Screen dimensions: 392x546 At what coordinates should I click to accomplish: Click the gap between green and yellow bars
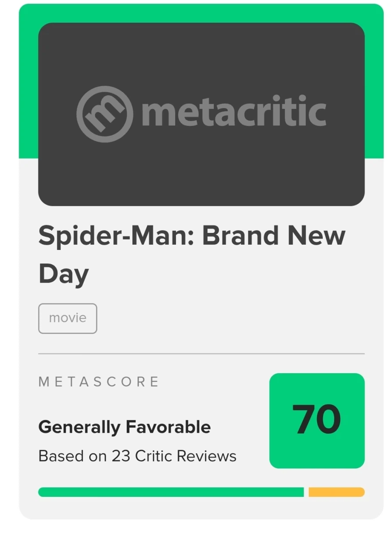(306, 492)
